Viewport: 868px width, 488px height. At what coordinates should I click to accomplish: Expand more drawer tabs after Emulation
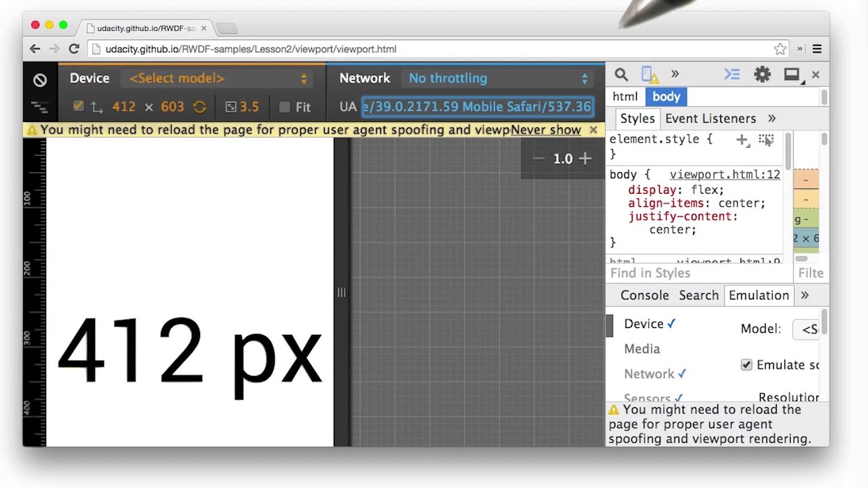coord(805,296)
